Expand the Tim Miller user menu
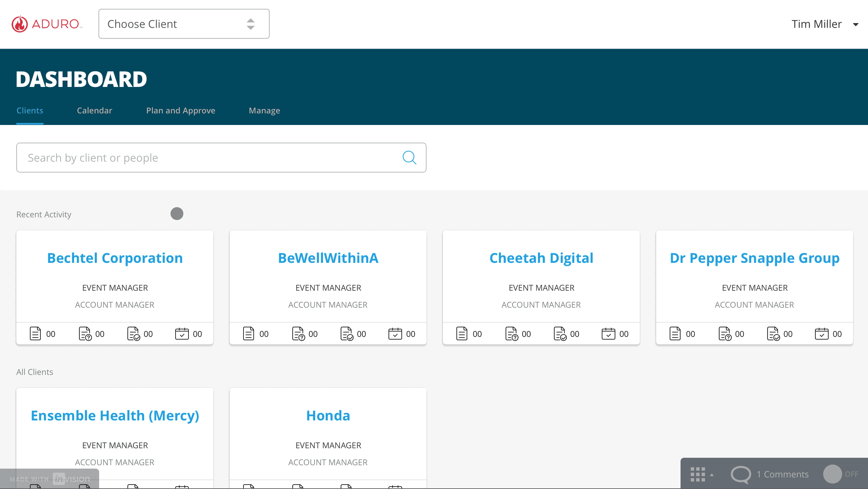Screen dimensions: 868x489 [x=855, y=24]
